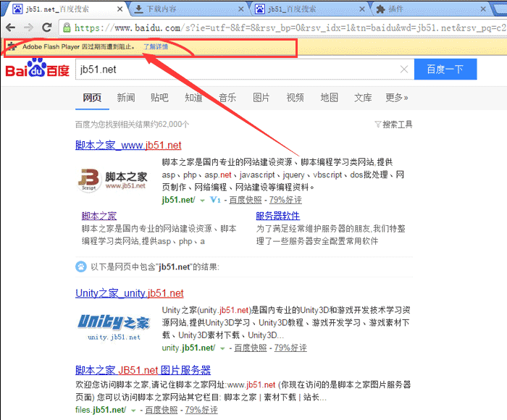Click the Baidu paw icon beside 以下是网页中包含

pos(81,266)
